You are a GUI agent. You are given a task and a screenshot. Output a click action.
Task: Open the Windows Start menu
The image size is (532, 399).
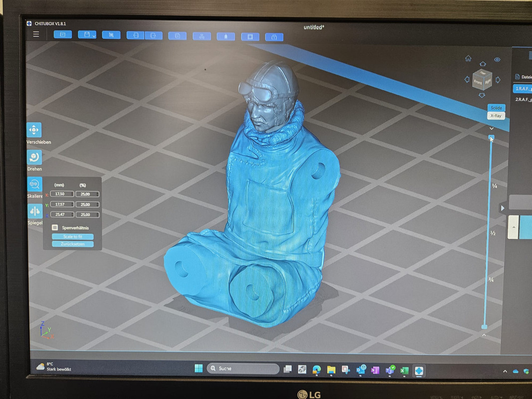[198, 368]
